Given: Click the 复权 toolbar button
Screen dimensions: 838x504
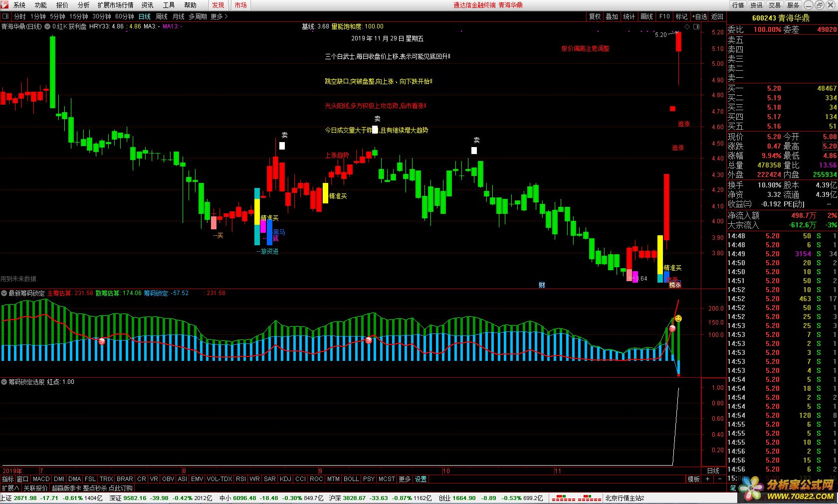Looking at the screenshot, I should 595,16.
